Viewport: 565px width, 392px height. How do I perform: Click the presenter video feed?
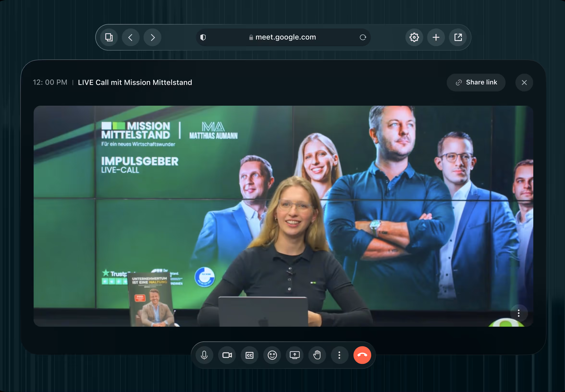click(283, 216)
